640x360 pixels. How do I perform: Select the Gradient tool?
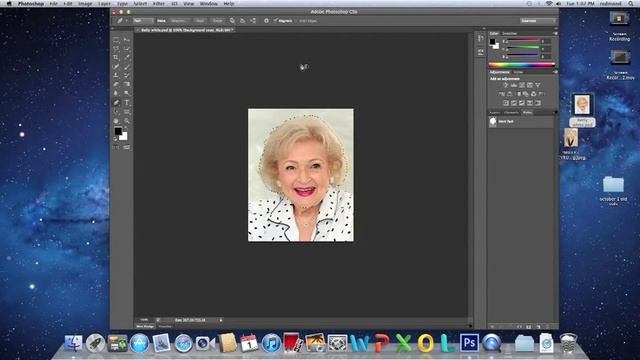(127, 84)
